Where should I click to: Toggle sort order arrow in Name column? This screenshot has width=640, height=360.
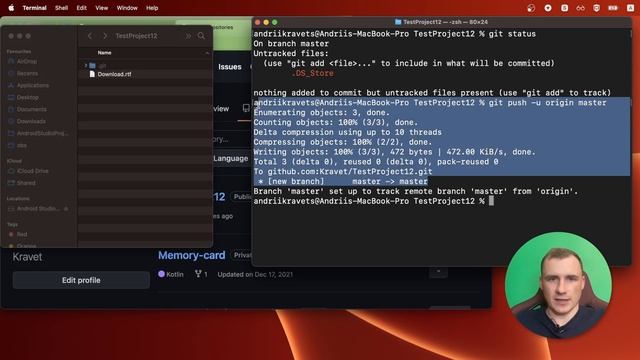[x=207, y=53]
